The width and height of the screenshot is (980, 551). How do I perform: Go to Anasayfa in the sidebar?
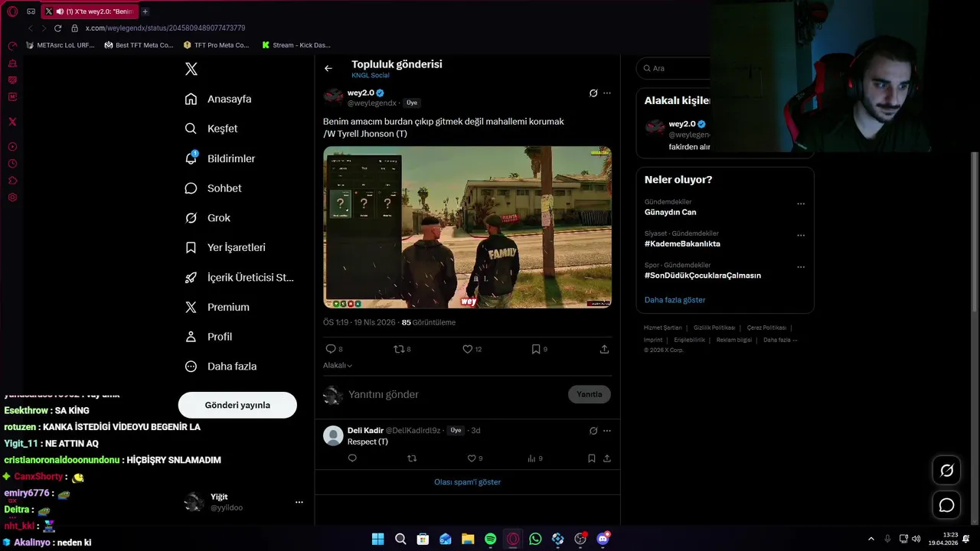pos(218,99)
